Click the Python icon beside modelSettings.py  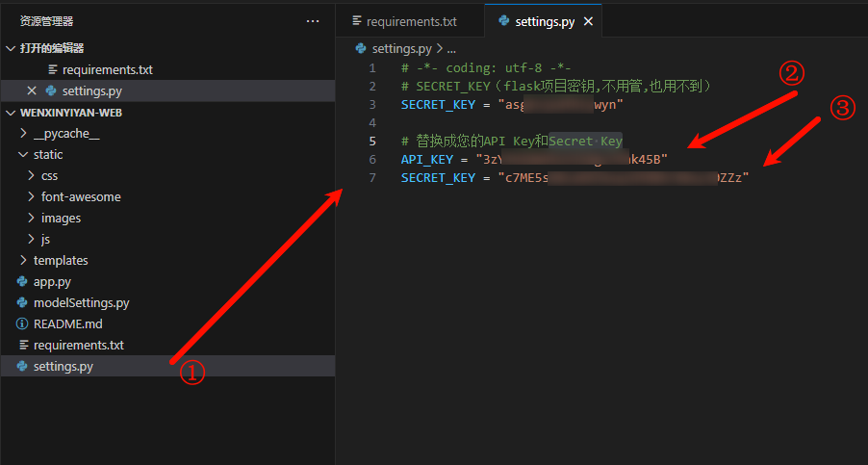(22, 302)
